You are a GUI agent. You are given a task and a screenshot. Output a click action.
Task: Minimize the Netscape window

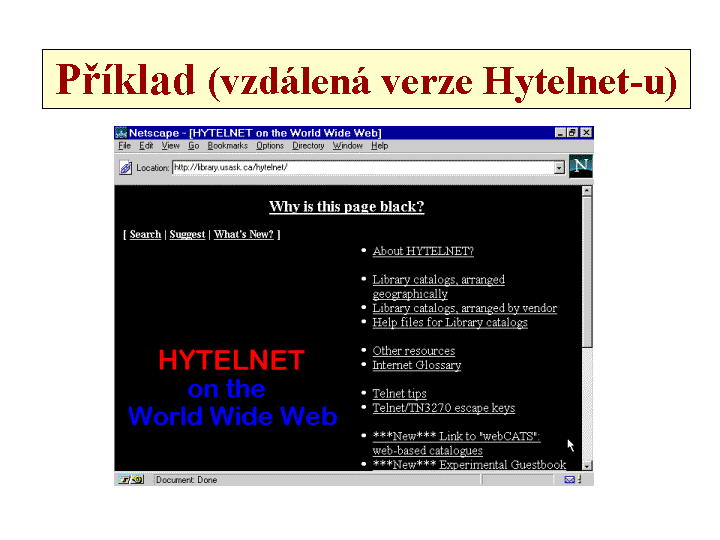click(560, 133)
